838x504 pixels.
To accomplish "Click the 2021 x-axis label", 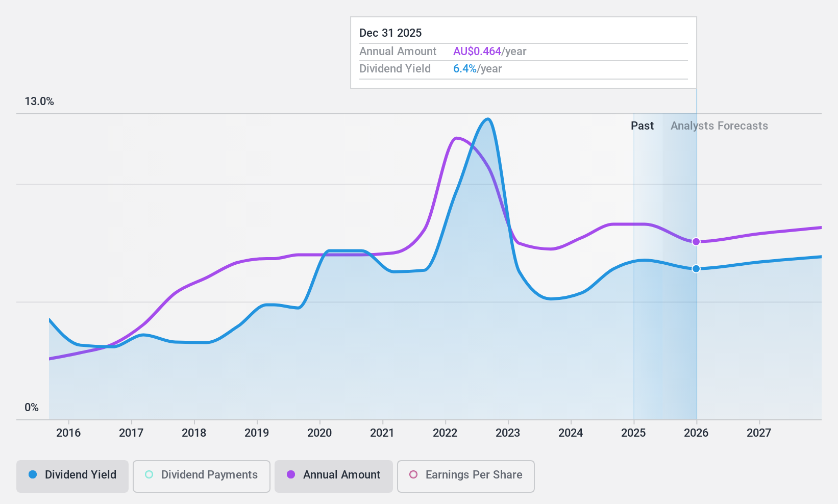I will 382,433.
